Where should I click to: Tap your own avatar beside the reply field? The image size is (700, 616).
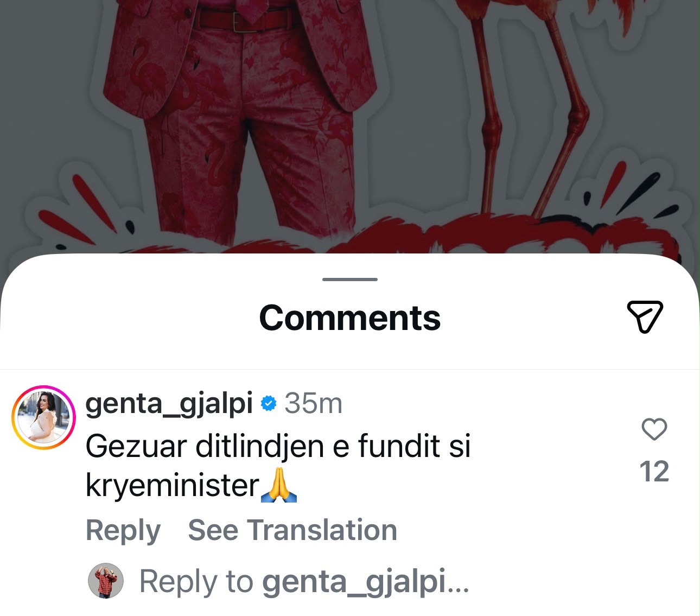pyautogui.click(x=106, y=581)
